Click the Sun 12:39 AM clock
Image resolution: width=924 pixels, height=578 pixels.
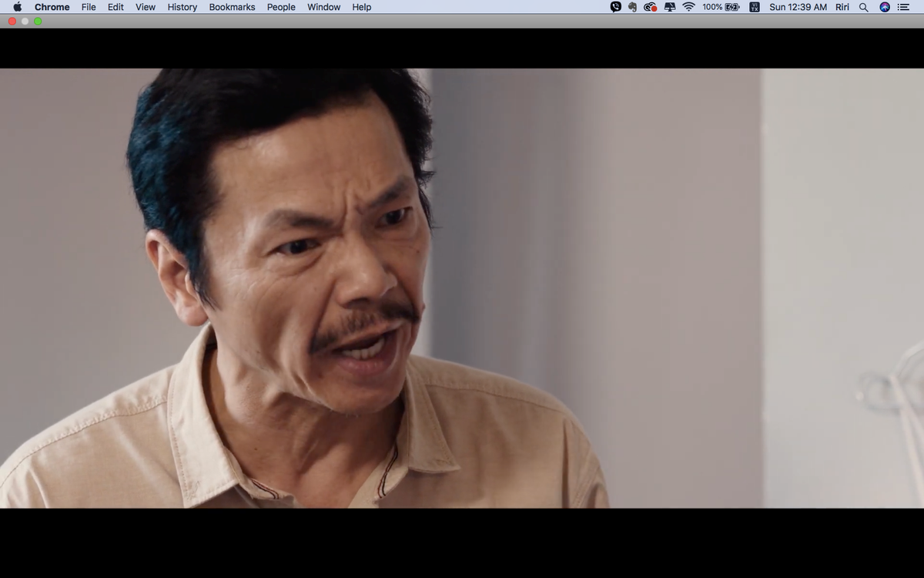click(798, 7)
